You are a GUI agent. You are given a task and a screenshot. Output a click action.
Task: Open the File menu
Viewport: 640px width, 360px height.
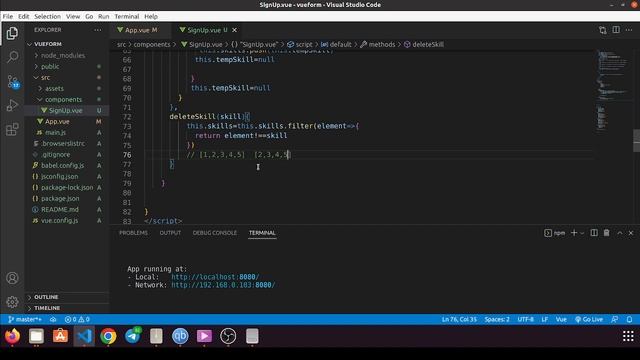click(8, 16)
